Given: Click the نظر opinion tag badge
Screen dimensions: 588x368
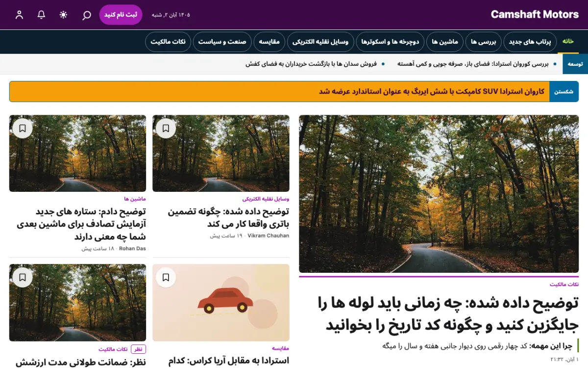Looking at the screenshot, I should [139, 349].
